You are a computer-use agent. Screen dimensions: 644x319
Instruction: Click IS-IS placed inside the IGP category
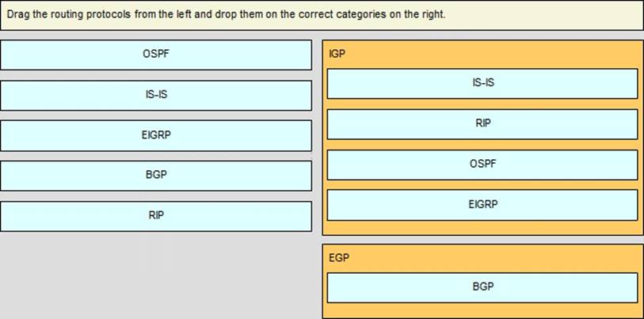tap(482, 84)
